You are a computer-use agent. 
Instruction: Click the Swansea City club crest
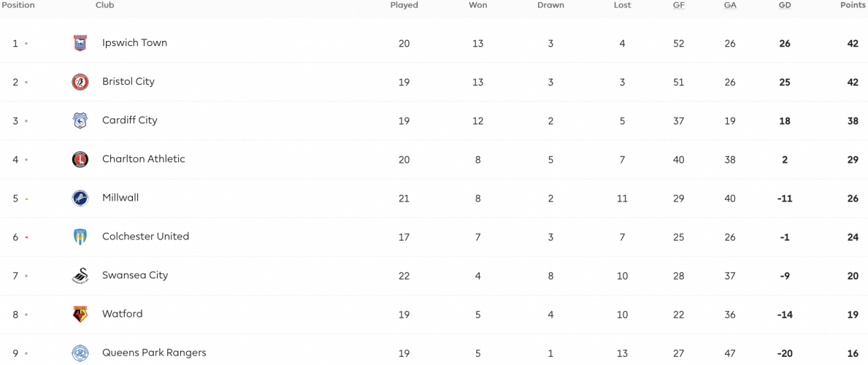pyautogui.click(x=80, y=276)
